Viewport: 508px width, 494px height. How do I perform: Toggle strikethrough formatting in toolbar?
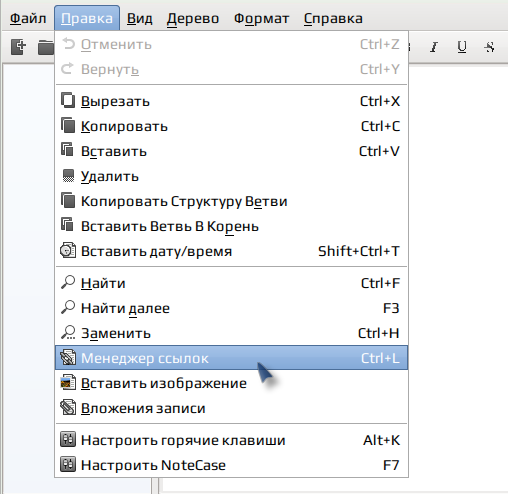pos(489,47)
